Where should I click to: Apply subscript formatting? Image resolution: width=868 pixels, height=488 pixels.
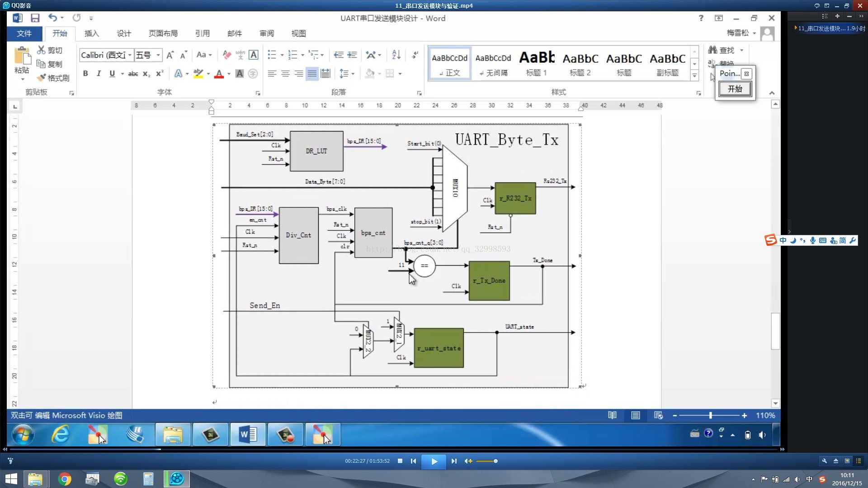pos(146,74)
